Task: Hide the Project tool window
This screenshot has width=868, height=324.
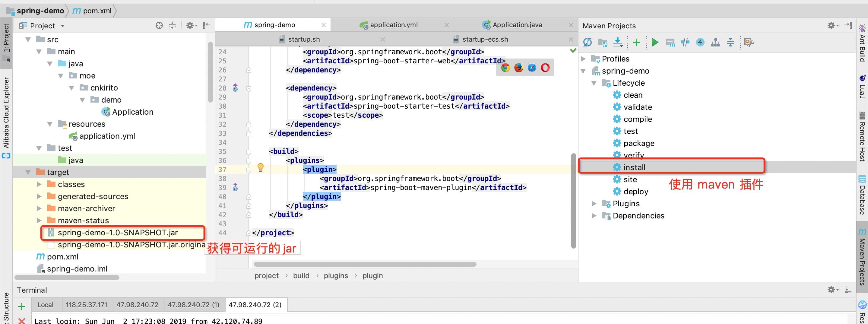Action: (x=207, y=25)
